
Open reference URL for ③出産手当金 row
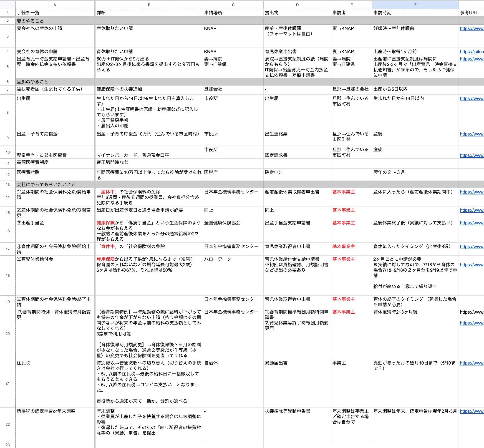pyautogui.click(x=472, y=223)
